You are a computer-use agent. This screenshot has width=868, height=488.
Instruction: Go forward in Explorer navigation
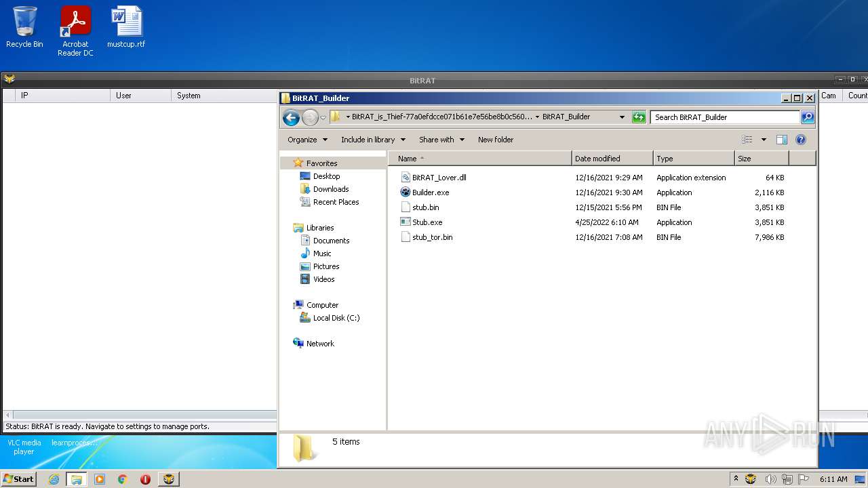[x=310, y=117]
